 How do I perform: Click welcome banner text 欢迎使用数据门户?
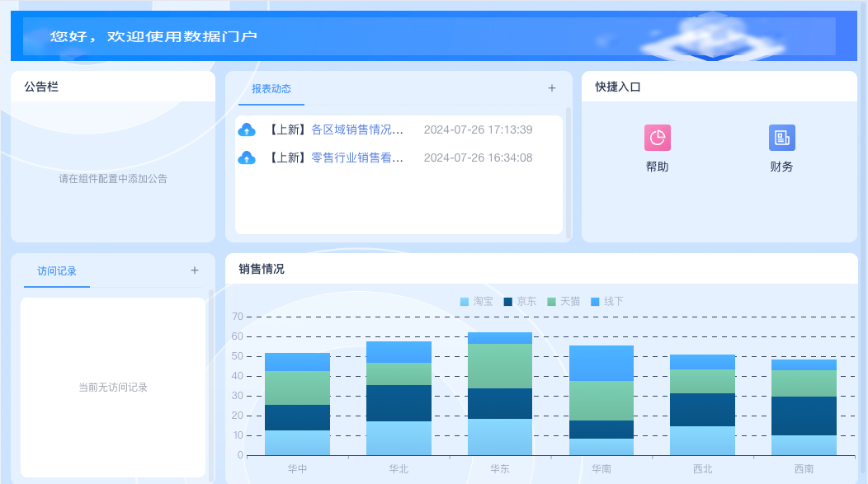[x=182, y=36]
